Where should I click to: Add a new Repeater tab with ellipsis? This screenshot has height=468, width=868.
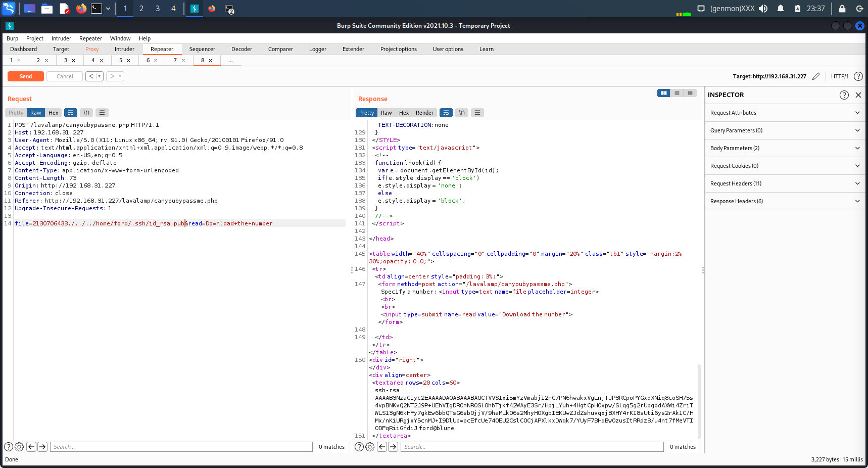tap(230, 61)
